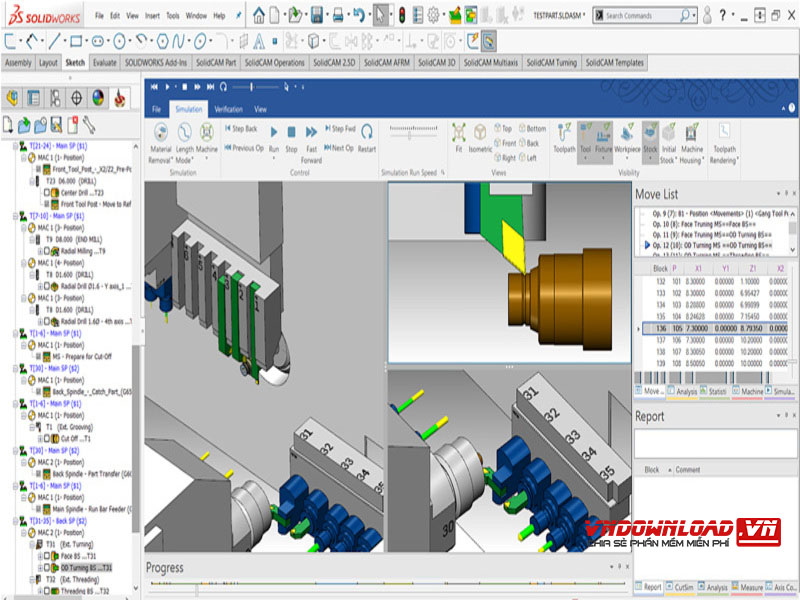This screenshot has height=600, width=800.
Task: Click the Rebuild traffic light icon
Action: point(402,15)
